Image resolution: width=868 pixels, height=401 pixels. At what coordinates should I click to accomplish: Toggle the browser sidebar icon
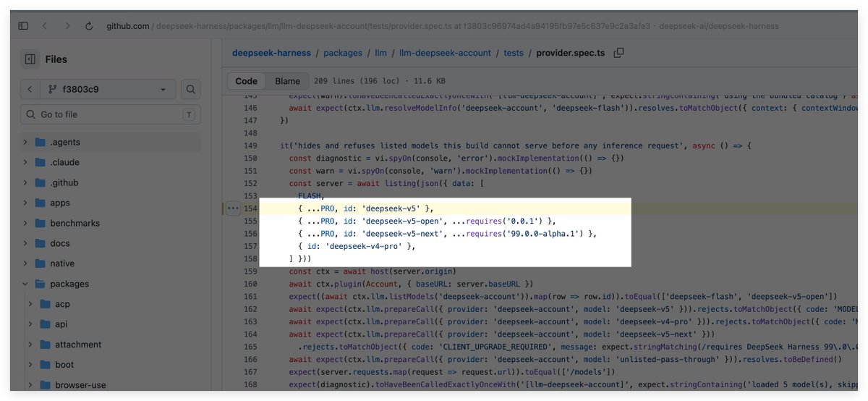[x=23, y=26]
